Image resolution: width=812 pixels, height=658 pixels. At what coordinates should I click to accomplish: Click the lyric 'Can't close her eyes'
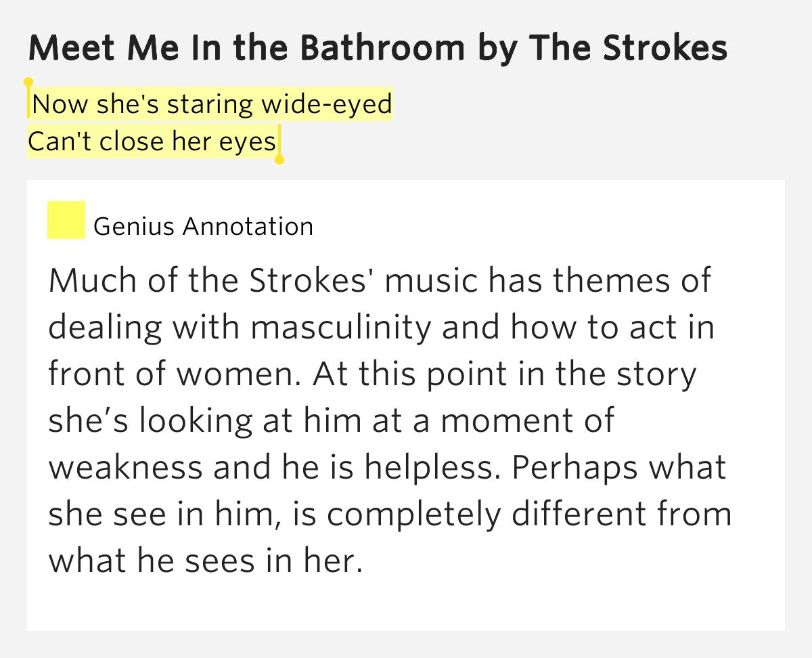coord(152,141)
